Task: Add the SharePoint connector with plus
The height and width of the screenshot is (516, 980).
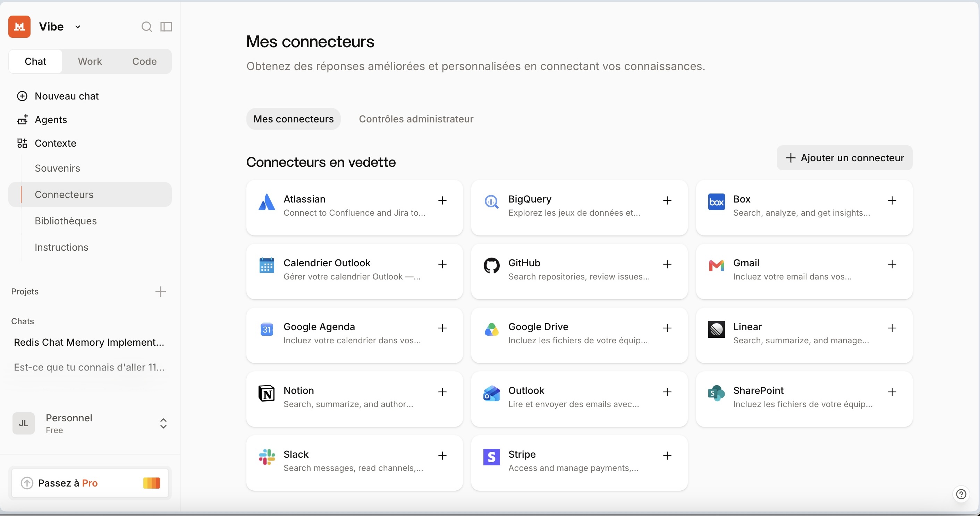Action: (x=892, y=392)
